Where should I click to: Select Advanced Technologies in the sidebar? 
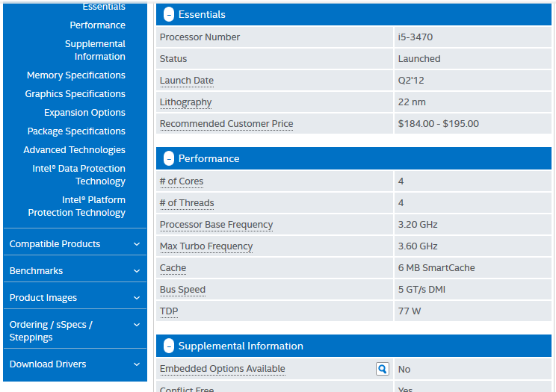pyautogui.click(x=75, y=150)
